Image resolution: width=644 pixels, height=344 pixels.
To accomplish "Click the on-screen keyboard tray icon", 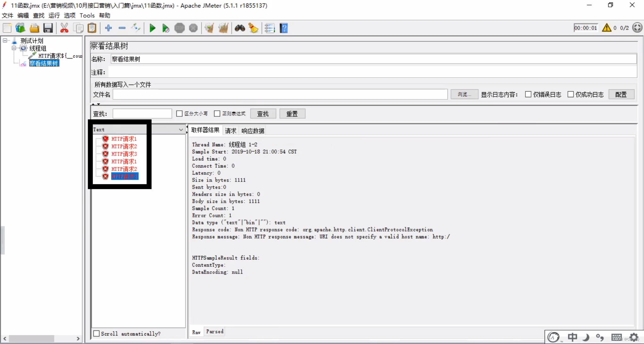I will pyautogui.click(x=617, y=337).
